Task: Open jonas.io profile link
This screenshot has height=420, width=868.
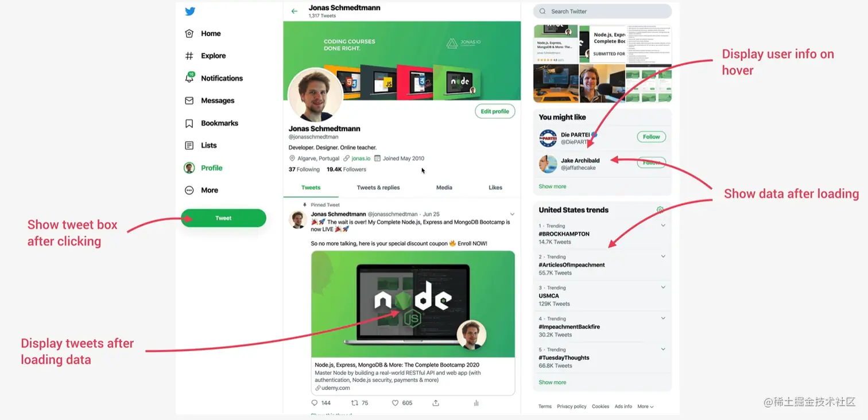Action: point(361,158)
